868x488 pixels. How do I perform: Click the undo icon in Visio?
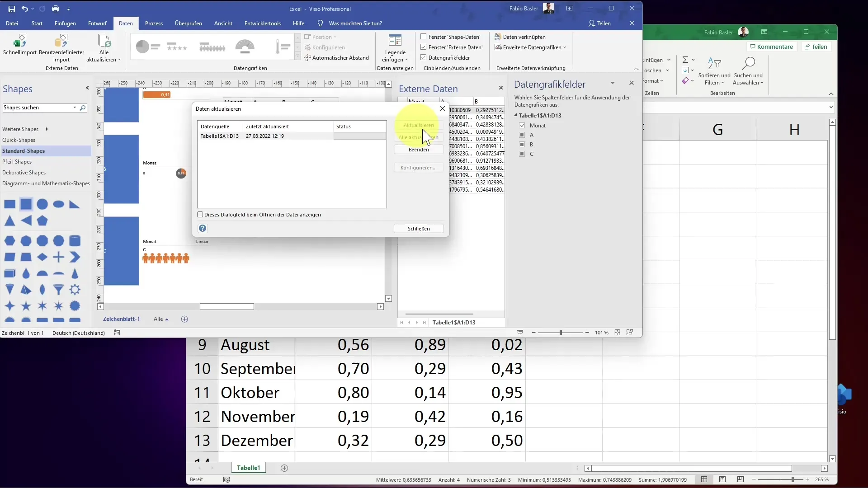click(x=25, y=9)
